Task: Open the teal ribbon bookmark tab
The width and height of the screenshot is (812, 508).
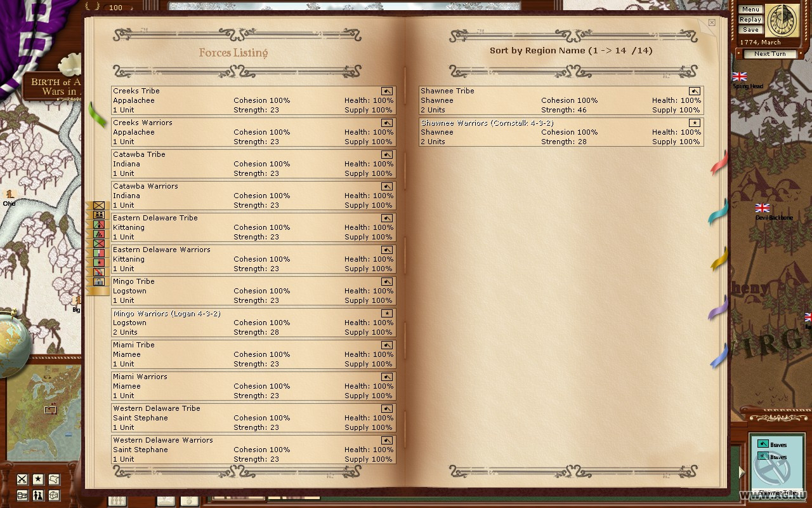Action: (x=717, y=212)
